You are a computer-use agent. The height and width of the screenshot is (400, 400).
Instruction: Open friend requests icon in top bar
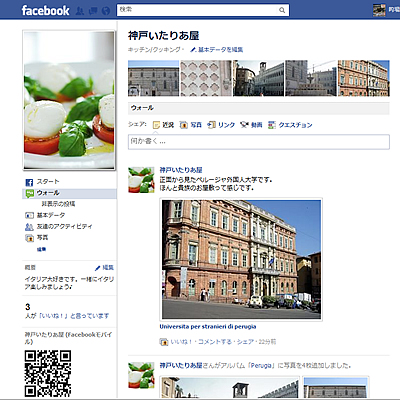click(x=80, y=11)
